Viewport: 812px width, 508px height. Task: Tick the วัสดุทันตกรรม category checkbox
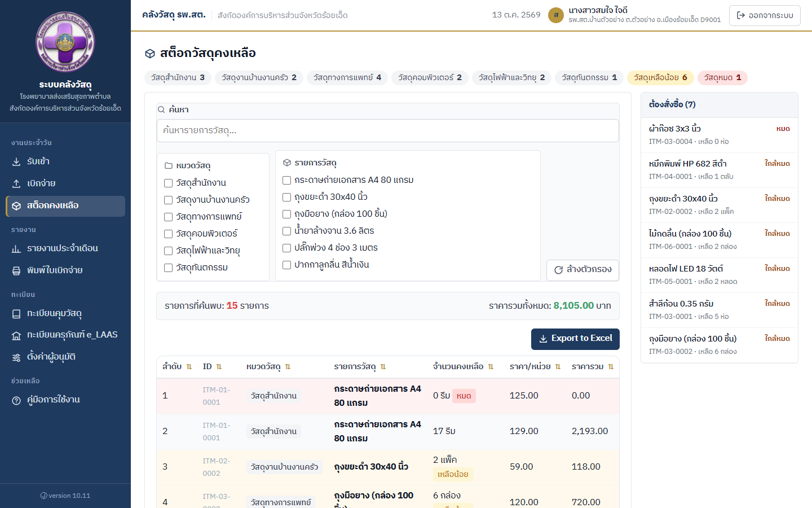click(168, 268)
